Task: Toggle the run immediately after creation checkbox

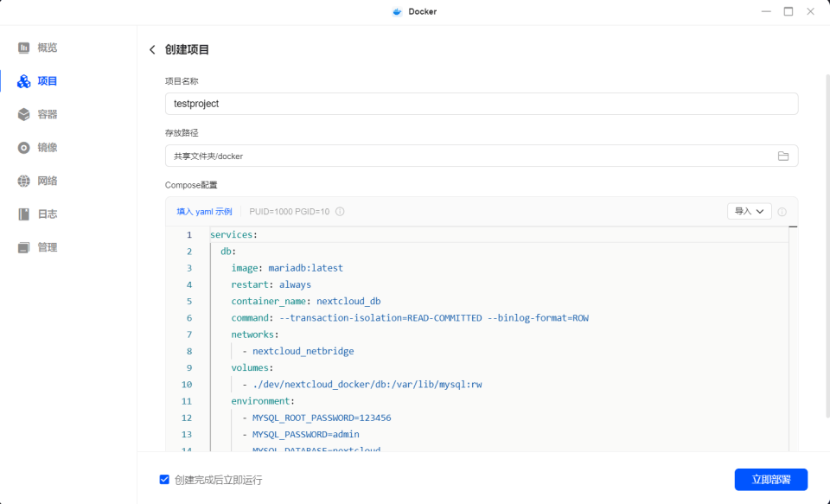Action: [x=164, y=480]
